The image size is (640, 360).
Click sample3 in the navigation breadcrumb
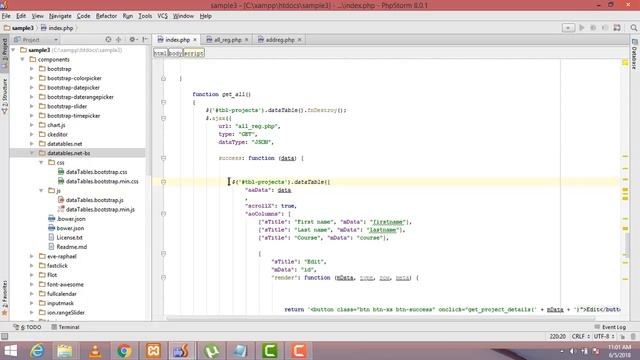click(19, 28)
